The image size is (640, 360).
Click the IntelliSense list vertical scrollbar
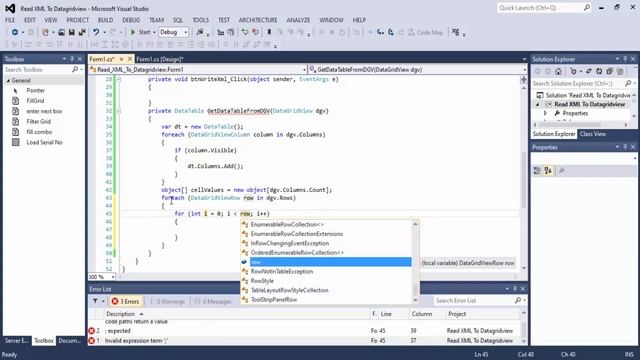click(416, 262)
